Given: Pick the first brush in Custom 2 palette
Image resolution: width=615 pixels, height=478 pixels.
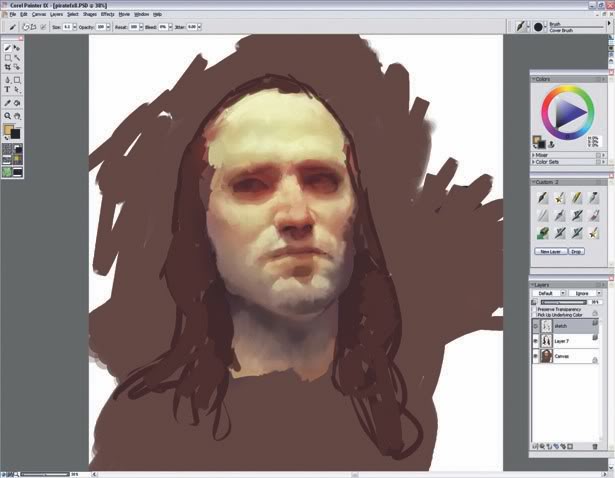Looking at the screenshot, I should [x=543, y=198].
